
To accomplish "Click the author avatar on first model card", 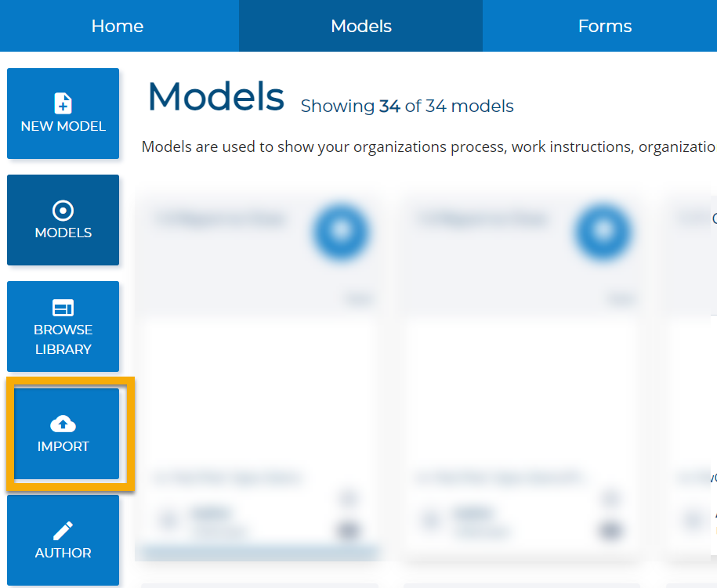I will tap(168, 519).
